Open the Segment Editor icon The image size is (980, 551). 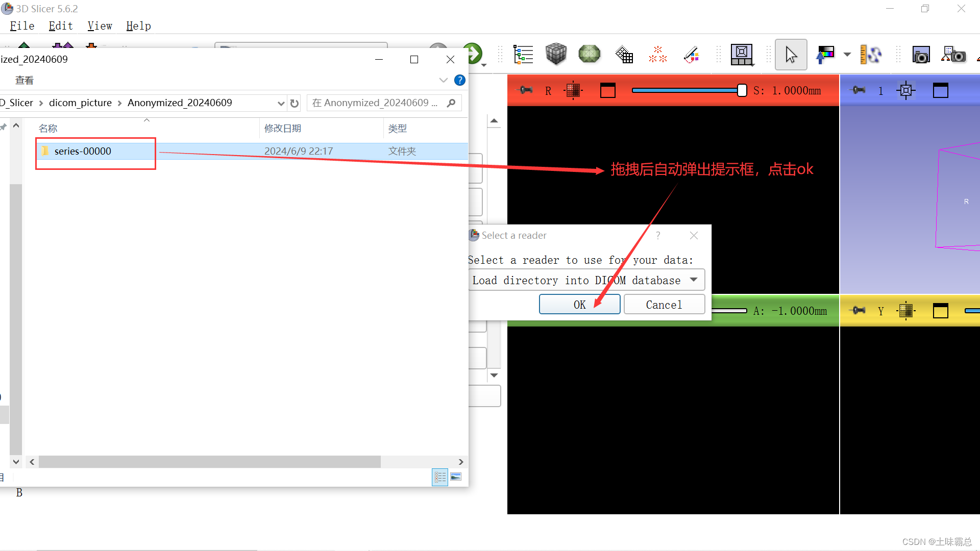(691, 54)
